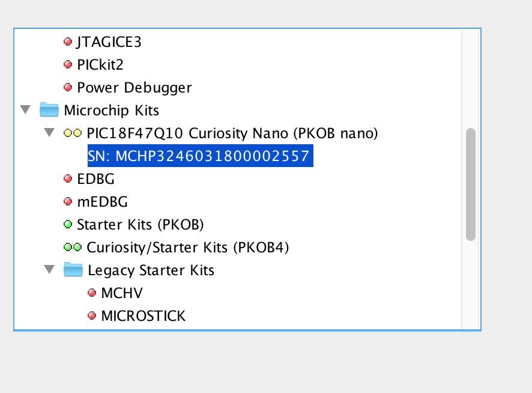Select Curiosity/Starter Kits (PKOB4) entry
Viewport: 532px width, 393px height.
pos(187,248)
